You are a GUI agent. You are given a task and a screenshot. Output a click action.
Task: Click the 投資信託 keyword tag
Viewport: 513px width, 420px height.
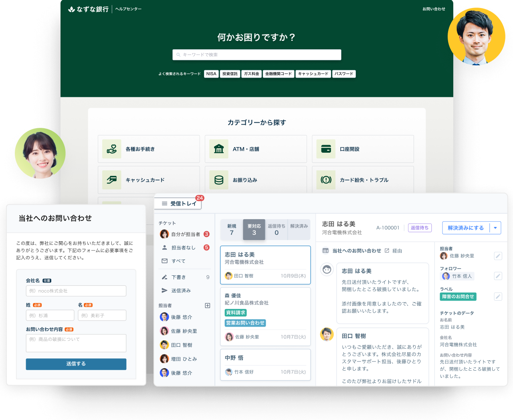(230, 74)
